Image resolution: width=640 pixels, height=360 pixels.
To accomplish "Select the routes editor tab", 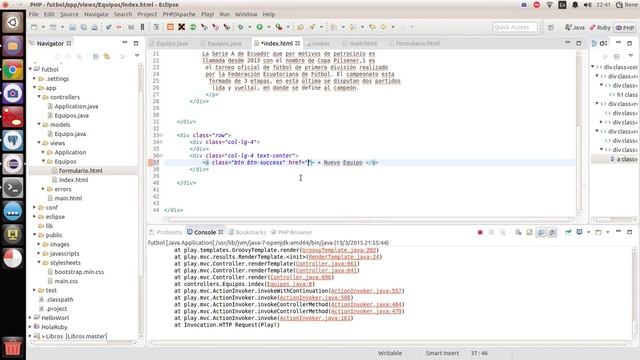I will point(318,43).
